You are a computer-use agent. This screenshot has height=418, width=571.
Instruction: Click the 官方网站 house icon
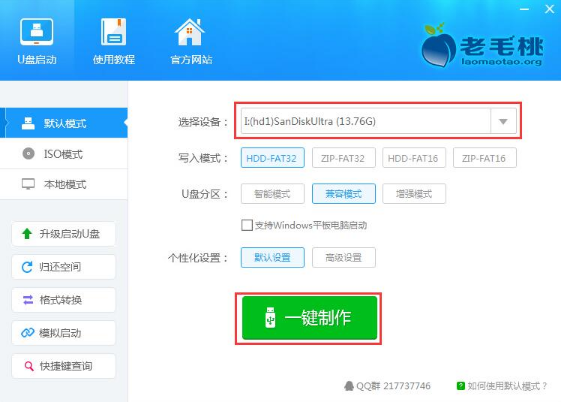click(x=190, y=32)
